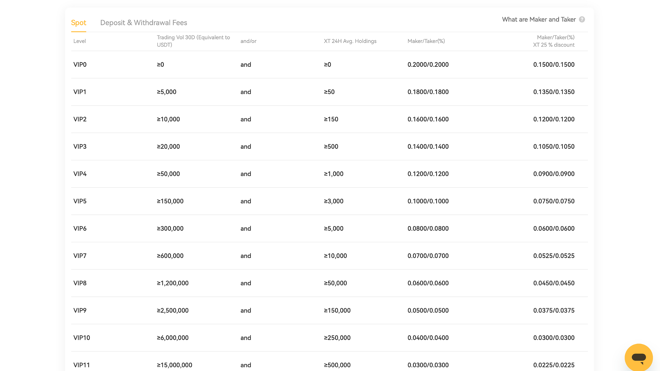Click the ≥20,000 trading volume value
The width and height of the screenshot is (660, 371).
(168, 147)
